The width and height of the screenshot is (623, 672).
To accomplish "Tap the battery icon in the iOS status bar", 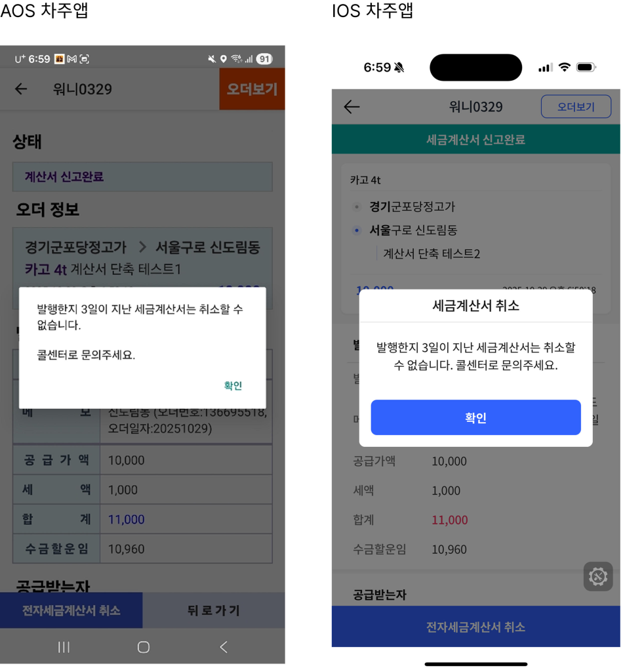I will point(586,67).
